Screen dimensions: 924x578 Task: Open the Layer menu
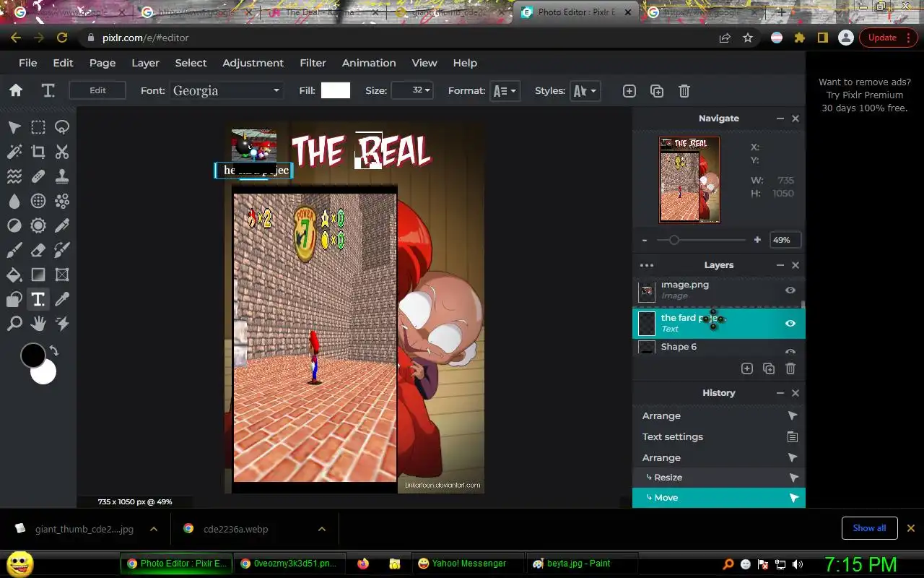click(x=145, y=63)
